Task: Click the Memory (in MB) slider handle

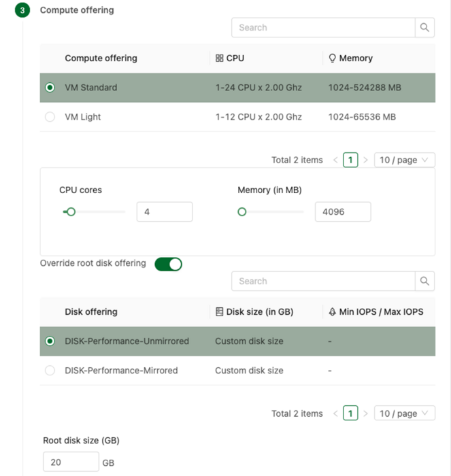Action: click(x=242, y=212)
